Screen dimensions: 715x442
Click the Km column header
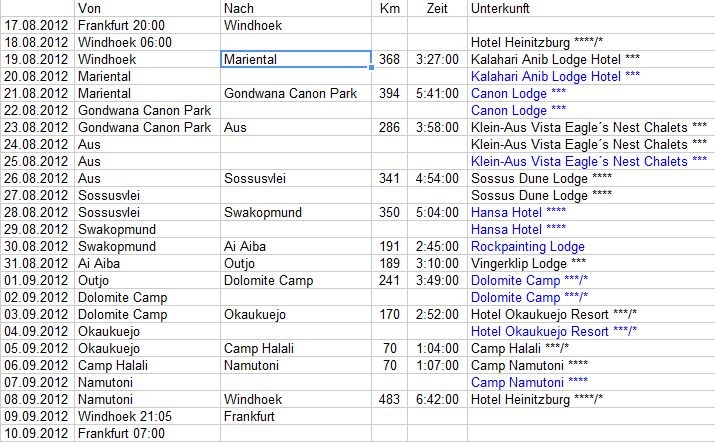389,8
